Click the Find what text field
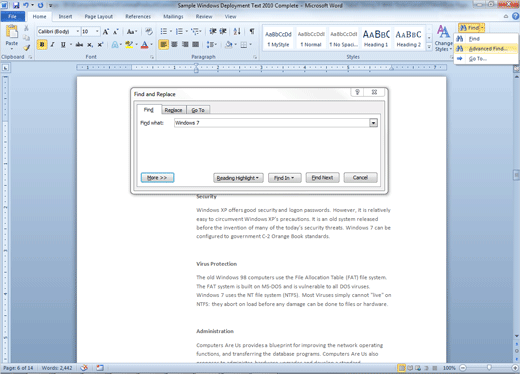This screenshot has width=520, height=374. (x=272, y=123)
